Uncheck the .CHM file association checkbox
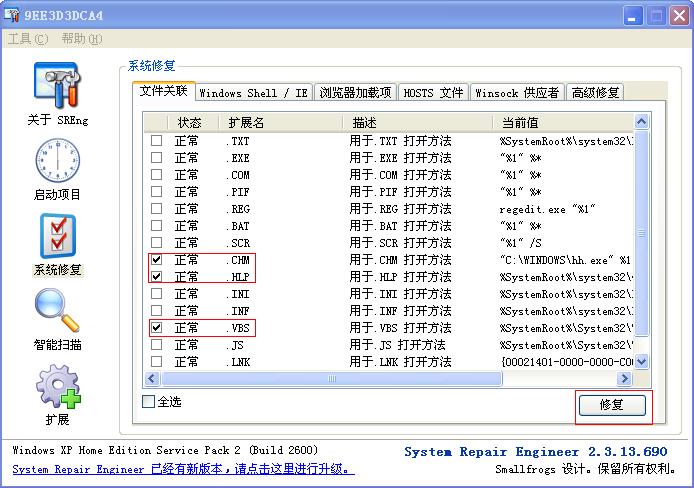This screenshot has height=488, width=694. tap(156, 259)
